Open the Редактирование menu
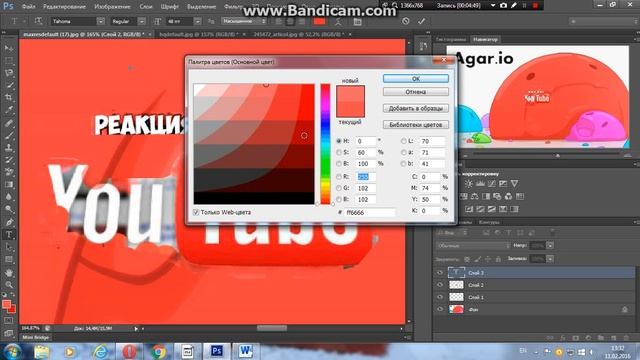 click(x=64, y=7)
